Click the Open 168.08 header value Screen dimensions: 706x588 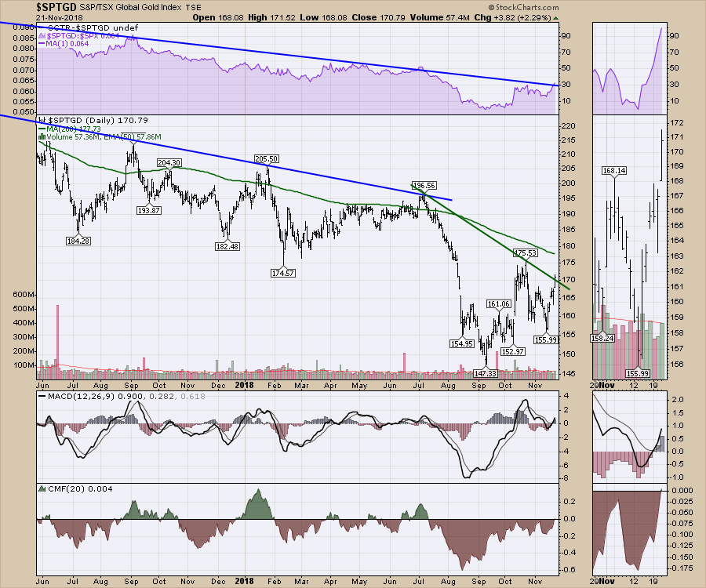coord(218,17)
